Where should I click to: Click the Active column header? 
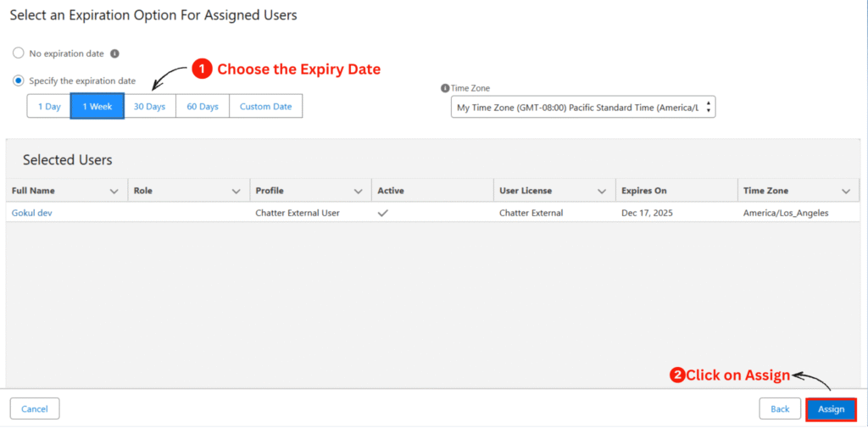pyautogui.click(x=432, y=191)
